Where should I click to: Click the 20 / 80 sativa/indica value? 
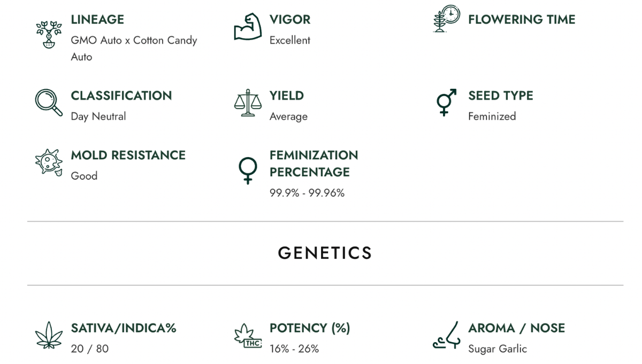coord(89,349)
